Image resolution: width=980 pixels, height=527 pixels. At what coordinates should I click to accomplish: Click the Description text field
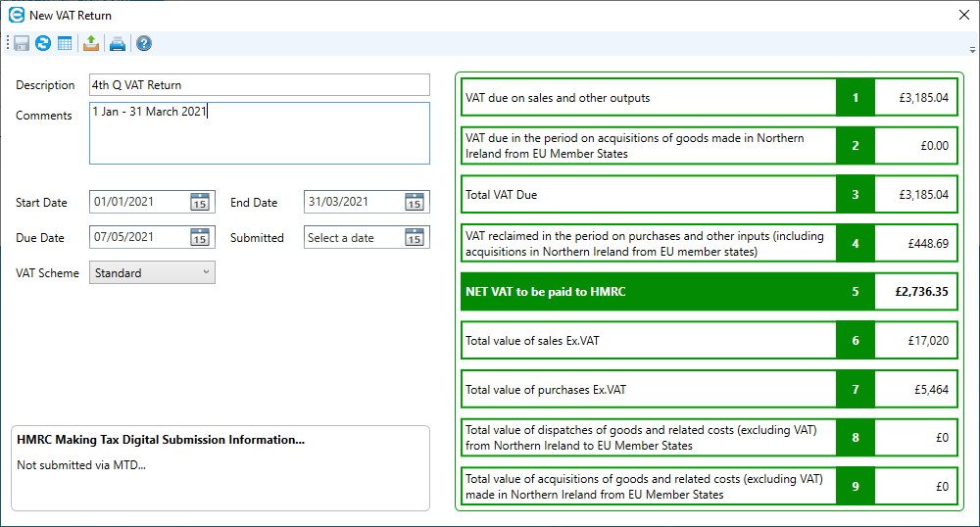pos(259,85)
